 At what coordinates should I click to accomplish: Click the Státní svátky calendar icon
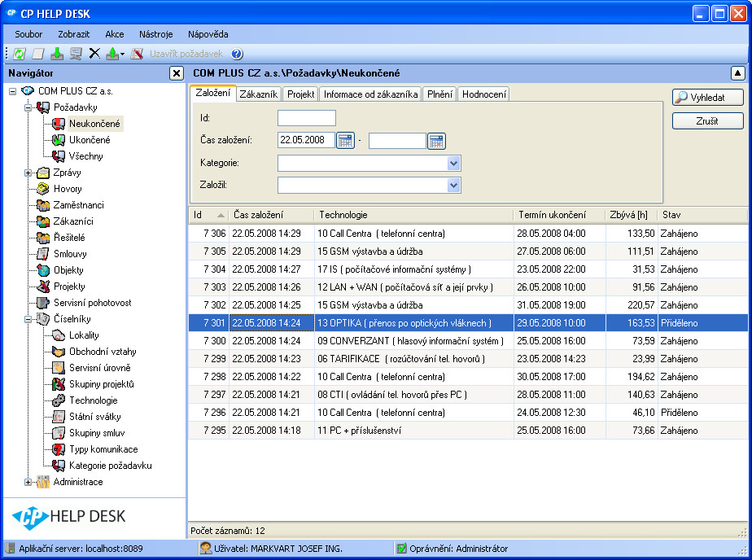[x=59, y=417]
